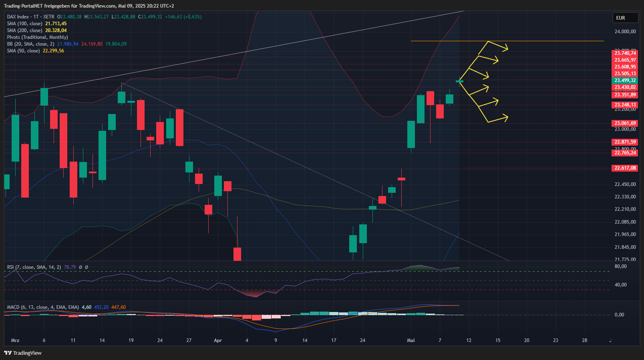The width and height of the screenshot is (644, 360).
Task: Click the date axis label 20
Action: 527,340
